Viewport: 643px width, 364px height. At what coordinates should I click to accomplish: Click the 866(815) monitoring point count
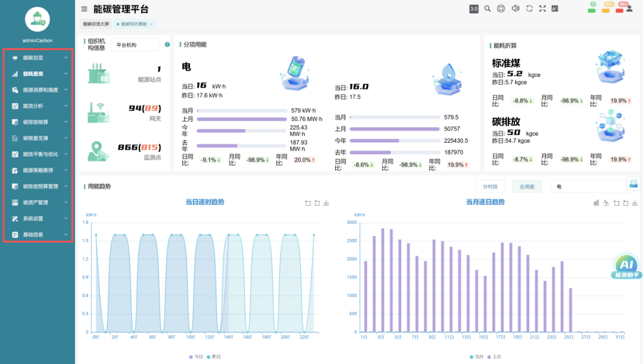pyautogui.click(x=139, y=147)
